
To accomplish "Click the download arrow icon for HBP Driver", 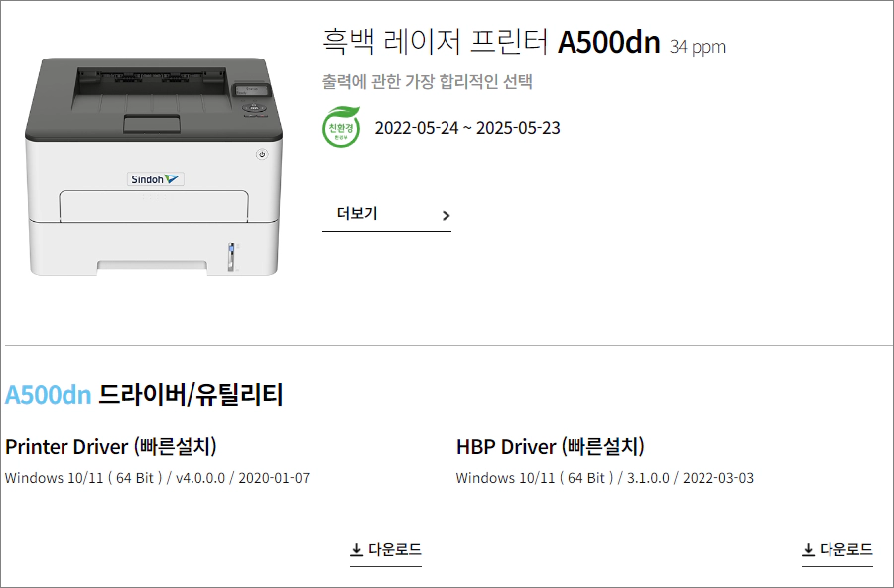I will (x=808, y=550).
